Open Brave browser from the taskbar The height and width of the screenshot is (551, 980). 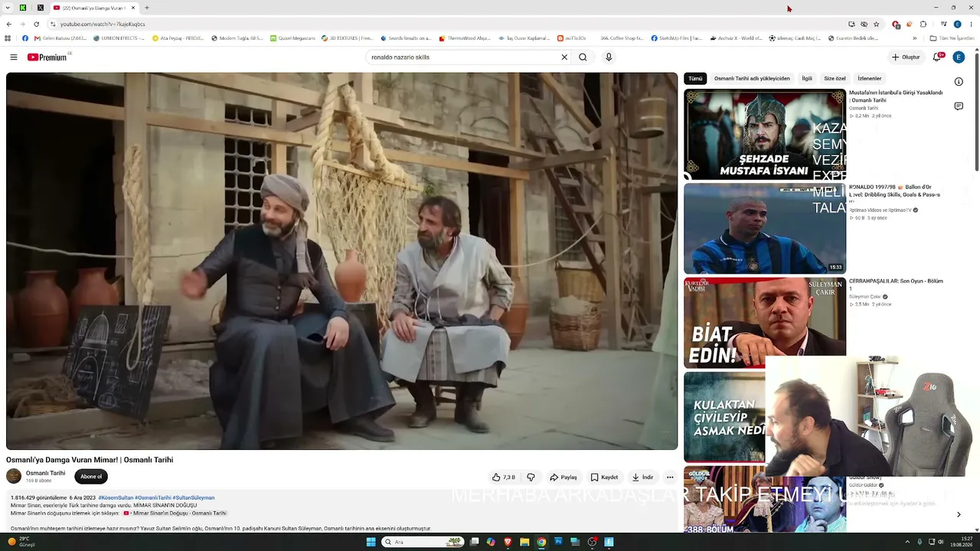(508, 542)
